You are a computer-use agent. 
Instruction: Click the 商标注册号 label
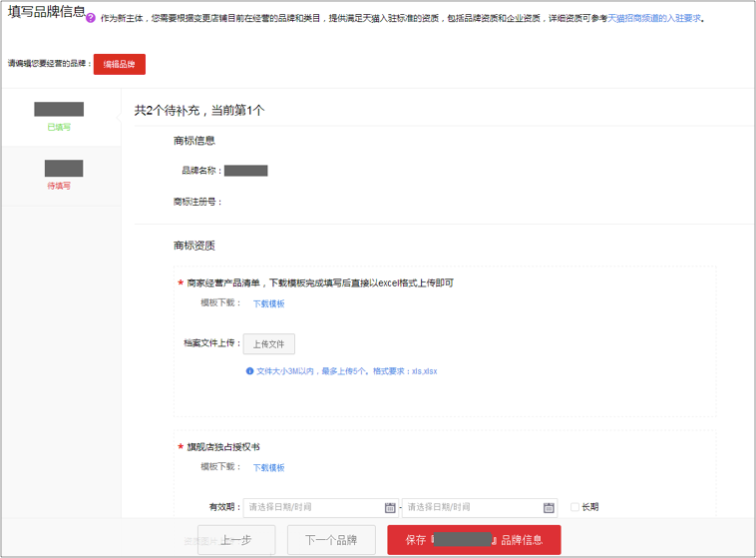[197, 202]
